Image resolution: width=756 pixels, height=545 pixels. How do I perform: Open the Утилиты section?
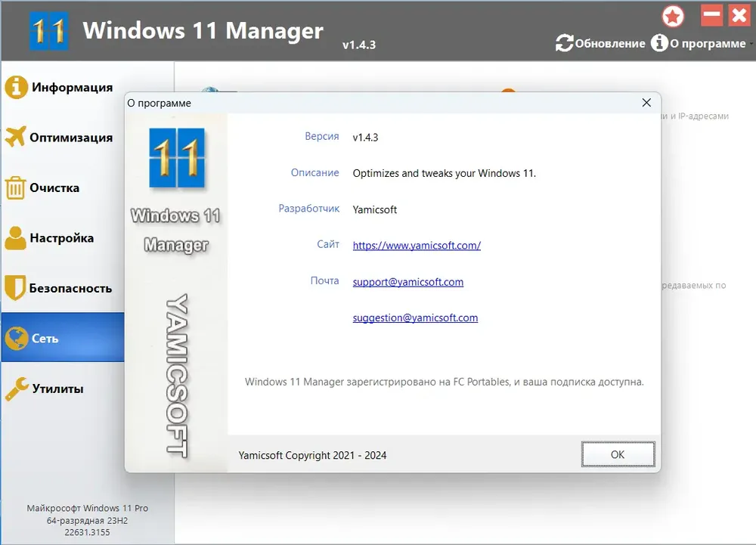[x=58, y=389]
